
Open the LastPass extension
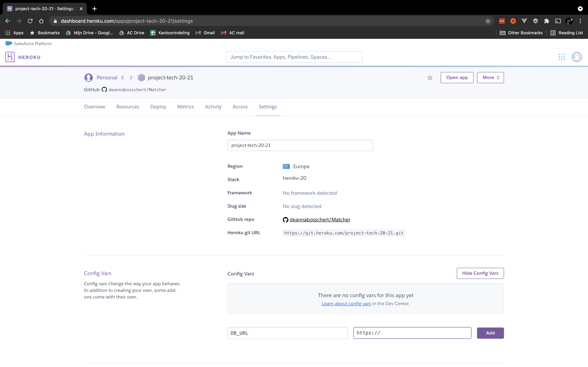coord(502,21)
